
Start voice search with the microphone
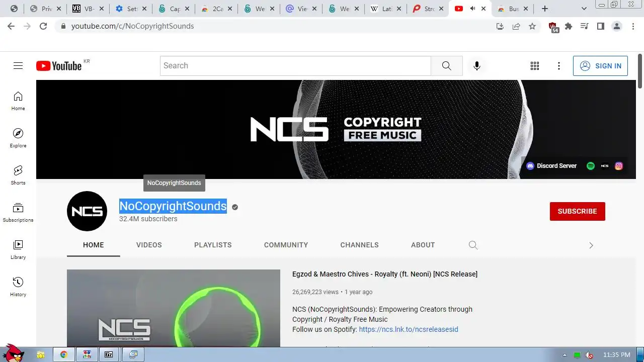click(x=477, y=66)
